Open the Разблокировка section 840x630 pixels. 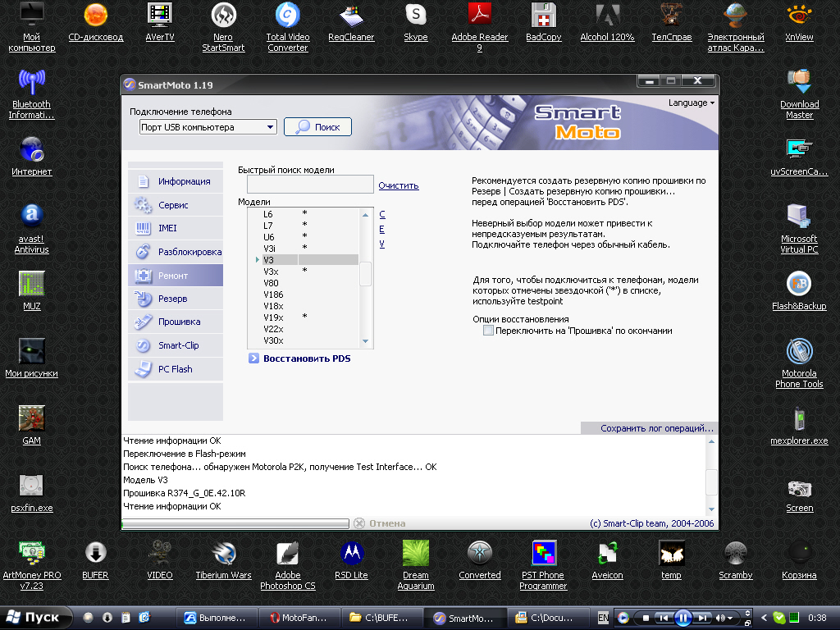[176, 252]
